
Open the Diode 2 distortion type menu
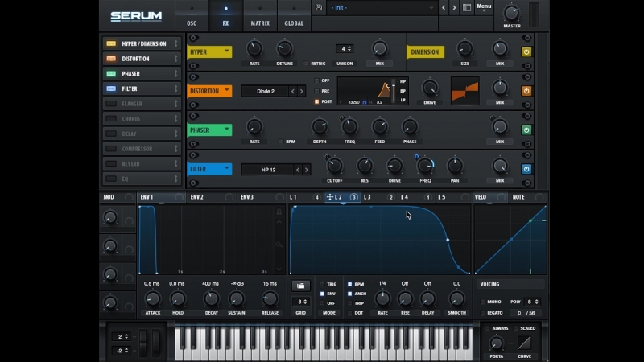(266, 91)
